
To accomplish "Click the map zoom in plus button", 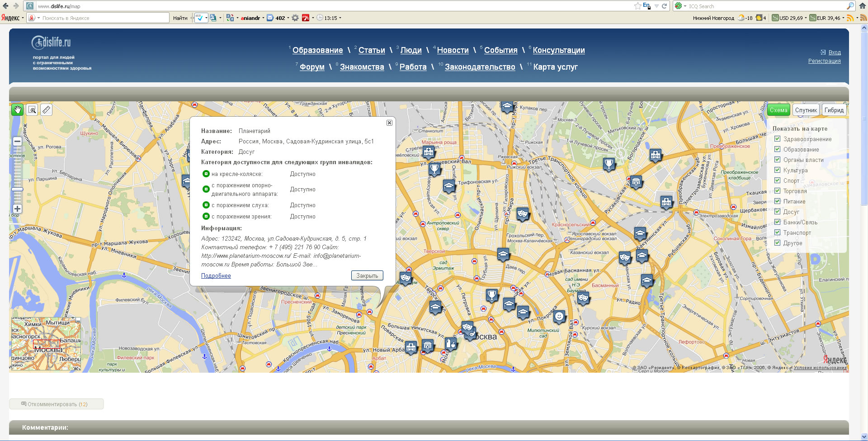I will pos(17,209).
